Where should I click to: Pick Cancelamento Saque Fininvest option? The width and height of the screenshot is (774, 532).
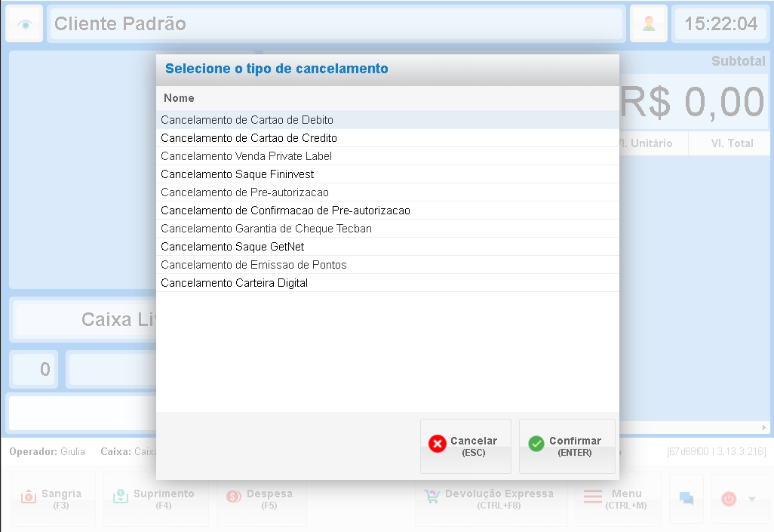(388, 174)
